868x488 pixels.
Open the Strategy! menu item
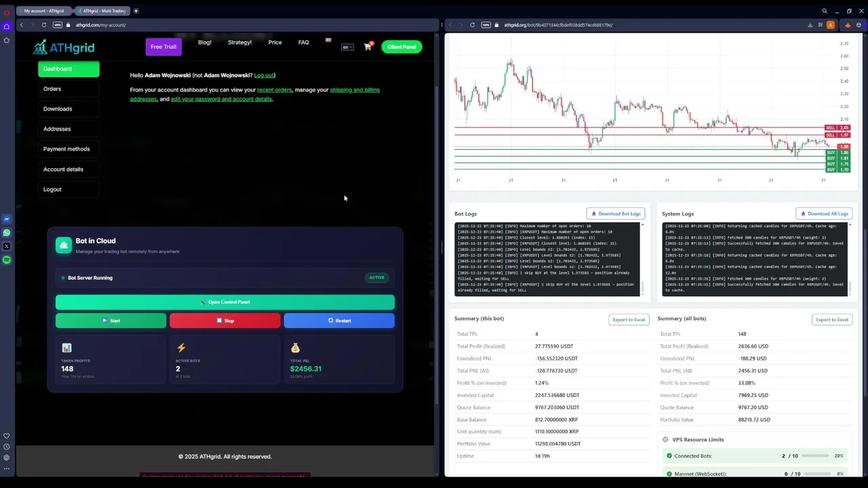click(x=240, y=42)
